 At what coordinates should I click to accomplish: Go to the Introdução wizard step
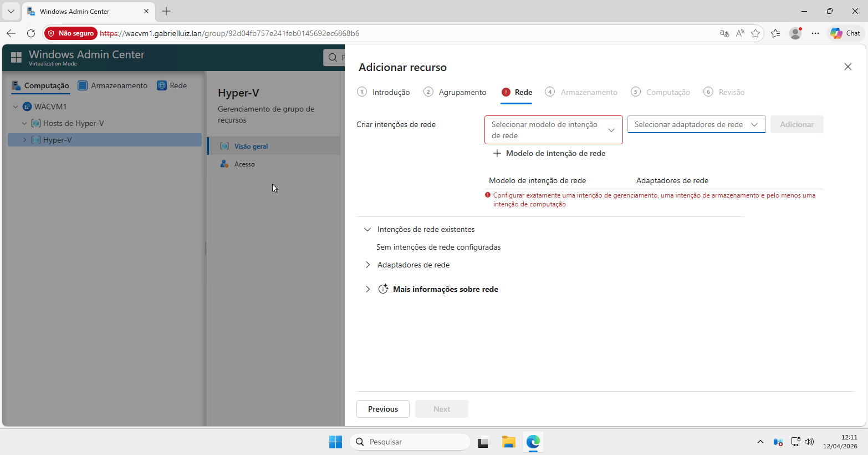click(x=384, y=92)
